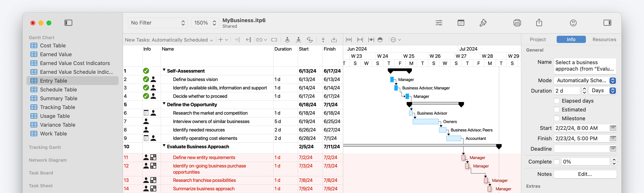Toggle the left sidebar button

tap(68, 23)
